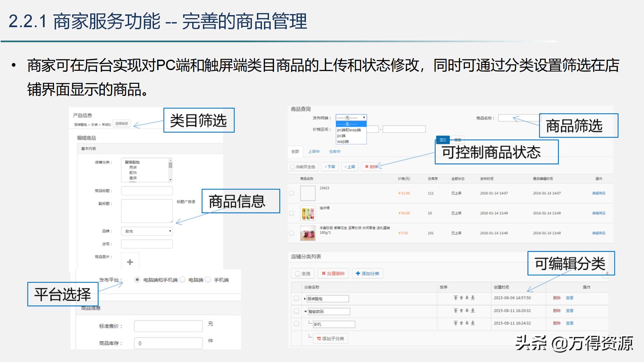The image size is (644, 362).
Task: Collapse the 智能数码 category tree entry
Action: point(306,311)
